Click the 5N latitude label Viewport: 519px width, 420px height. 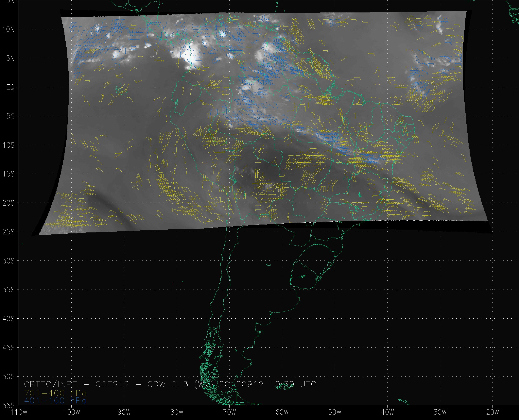pyautogui.click(x=10, y=58)
